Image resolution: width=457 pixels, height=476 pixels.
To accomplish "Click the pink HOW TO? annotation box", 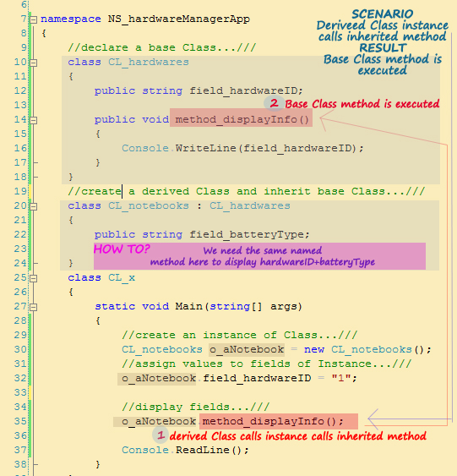I will (x=259, y=256).
